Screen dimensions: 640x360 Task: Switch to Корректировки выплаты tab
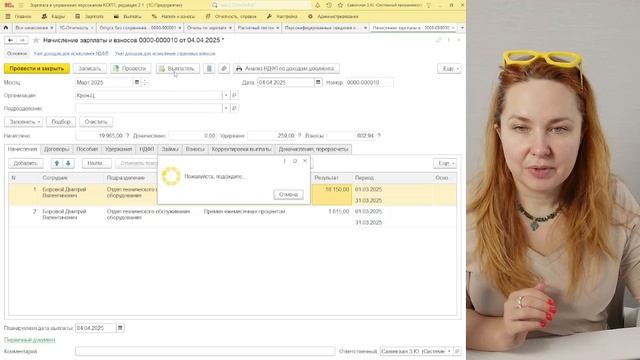point(241,149)
